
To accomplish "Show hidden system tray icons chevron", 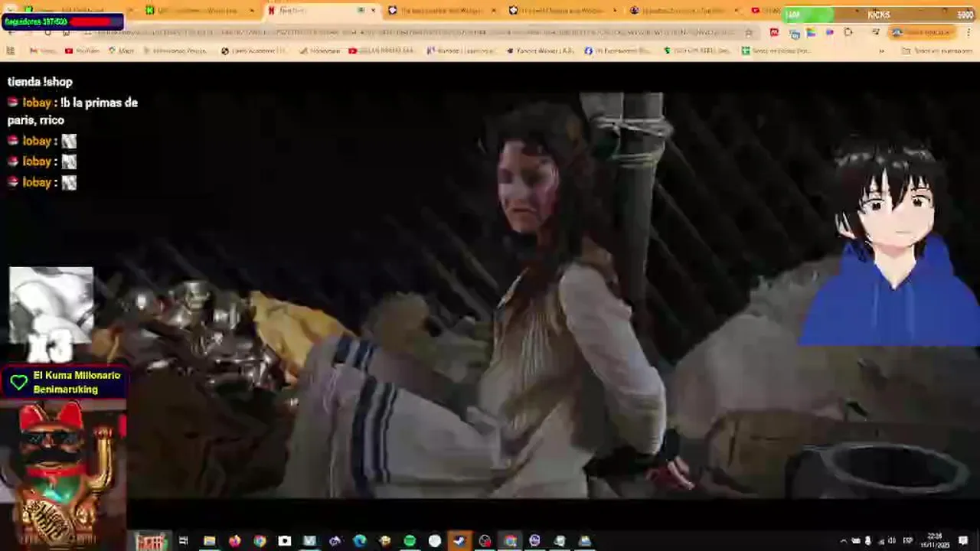I will 844,541.
